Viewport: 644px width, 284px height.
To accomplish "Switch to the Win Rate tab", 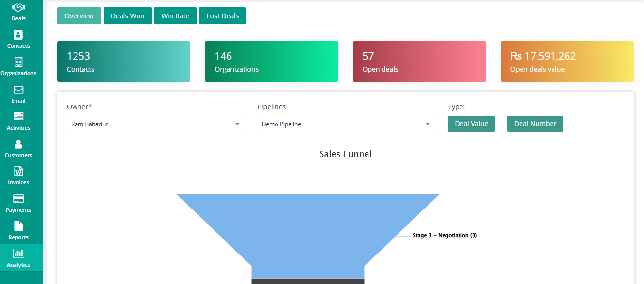I will 175,15.
